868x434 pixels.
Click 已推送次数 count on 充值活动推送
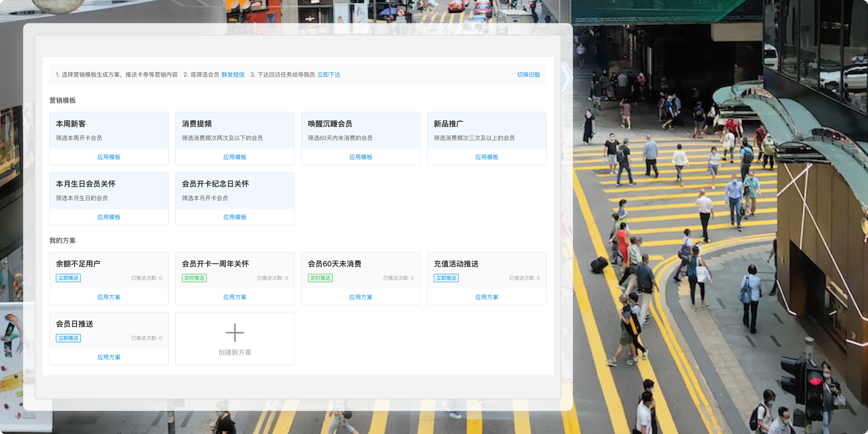[524, 278]
